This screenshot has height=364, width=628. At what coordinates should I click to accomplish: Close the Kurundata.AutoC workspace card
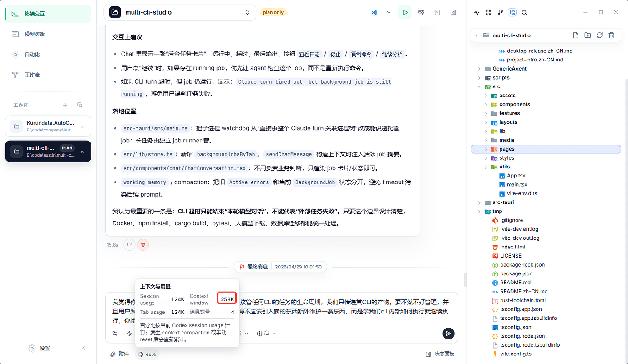[x=82, y=126]
